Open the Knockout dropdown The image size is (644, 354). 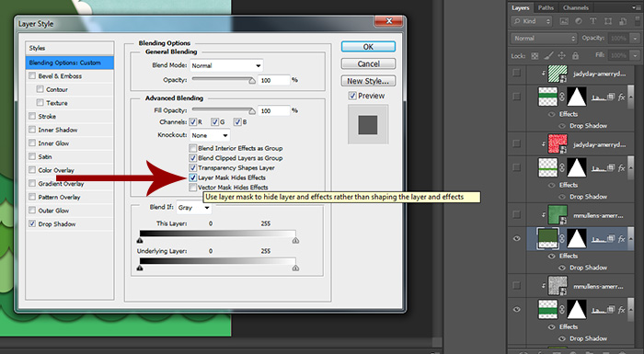pyautogui.click(x=210, y=135)
